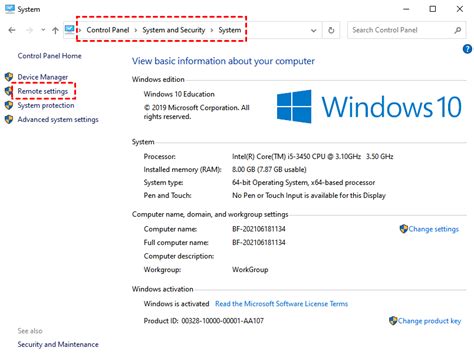Open Security and Maintenance
The width and height of the screenshot is (474, 361).
click(x=58, y=344)
